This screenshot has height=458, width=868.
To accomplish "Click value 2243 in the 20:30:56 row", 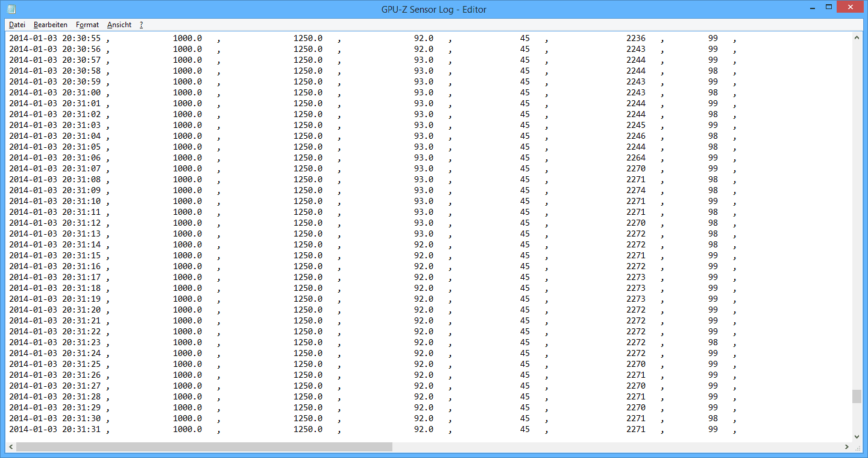I will click(636, 49).
